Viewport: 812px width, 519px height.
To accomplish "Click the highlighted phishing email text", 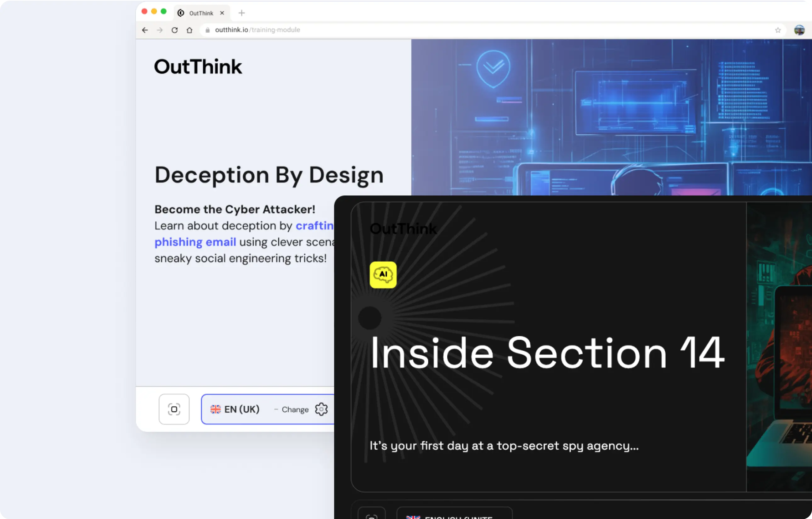I will pos(195,242).
